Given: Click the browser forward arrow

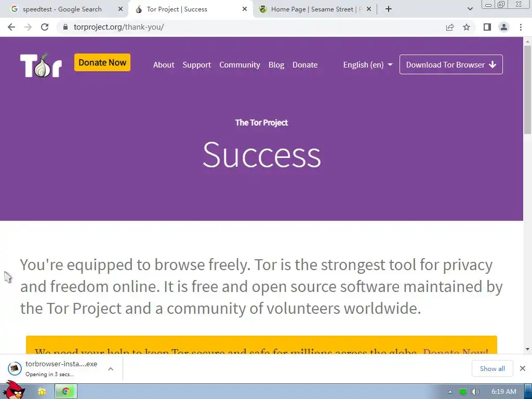Looking at the screenshot, I should 28,27.
